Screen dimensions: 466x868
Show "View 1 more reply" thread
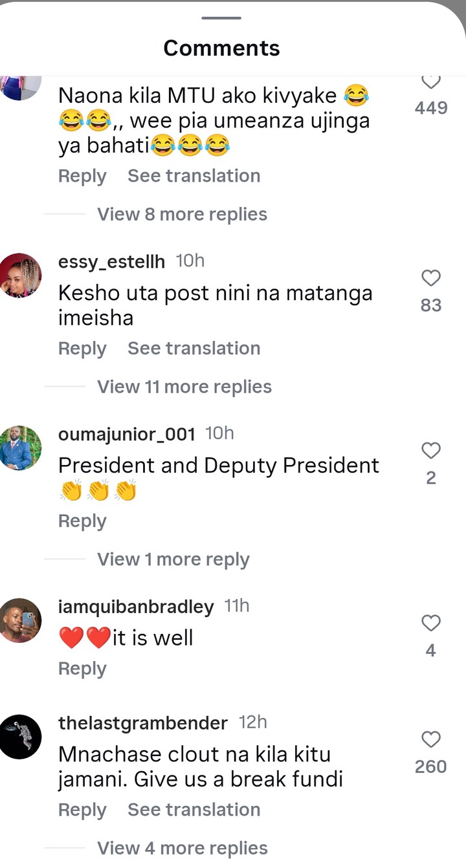[173, 559]
